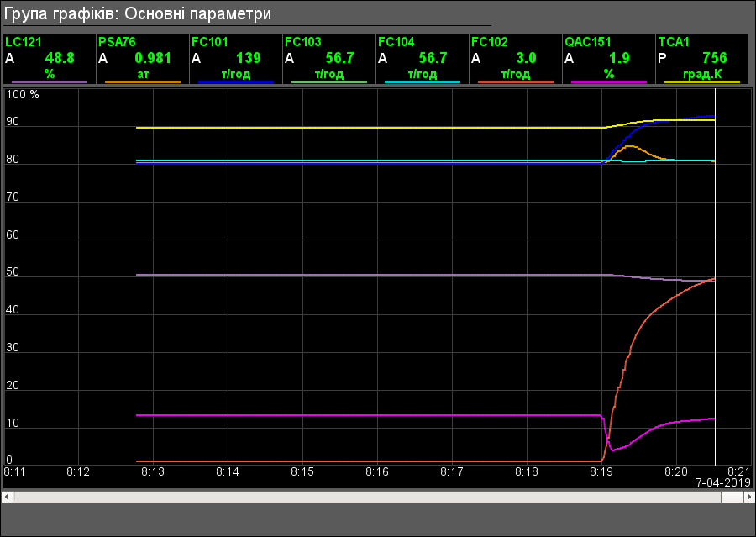This screenshot has width=756, height=537.
Task: Click the 756 value of TCA1
Action: click(x=715, y=58)
